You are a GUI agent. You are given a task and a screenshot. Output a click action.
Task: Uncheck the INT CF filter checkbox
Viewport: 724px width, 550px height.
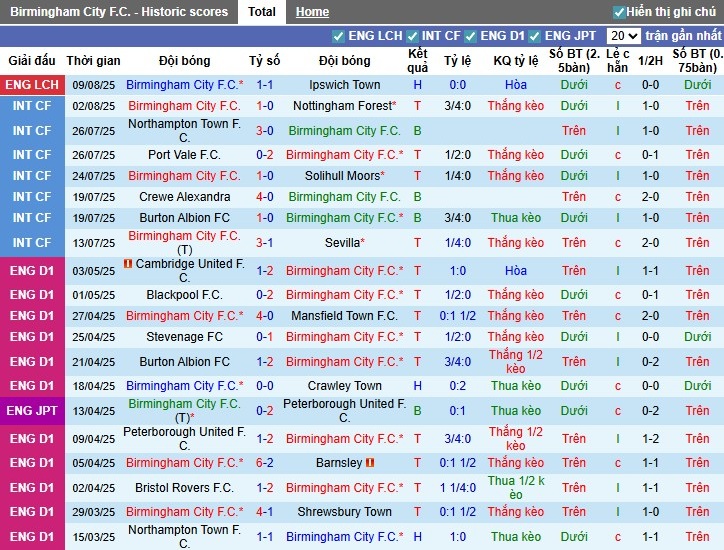tap(412, 36)
